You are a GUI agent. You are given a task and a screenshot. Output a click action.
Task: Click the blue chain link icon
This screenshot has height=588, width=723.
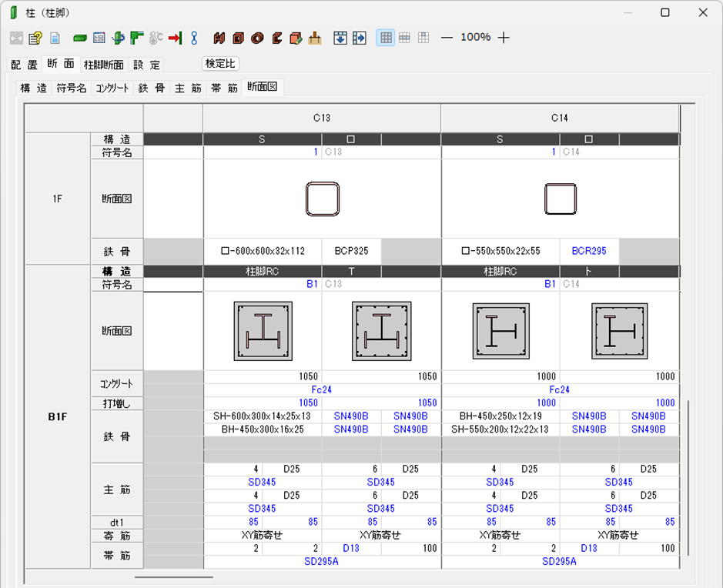click(x=194, y=38)
